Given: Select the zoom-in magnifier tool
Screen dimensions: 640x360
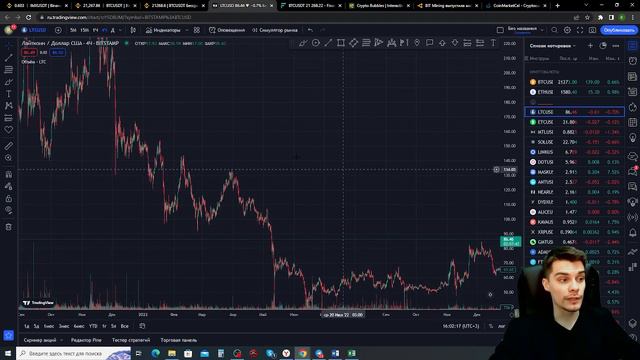Looking at the screenshot, I should (x=9, y=158).
